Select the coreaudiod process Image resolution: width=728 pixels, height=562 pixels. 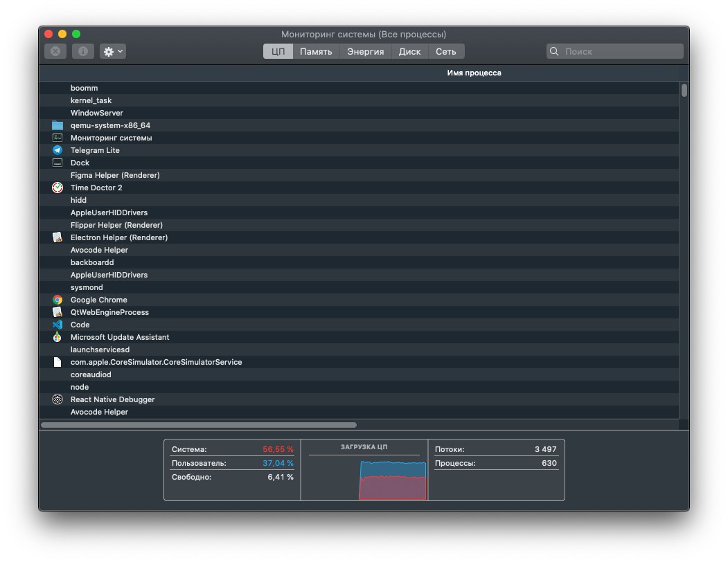(359, 374)
